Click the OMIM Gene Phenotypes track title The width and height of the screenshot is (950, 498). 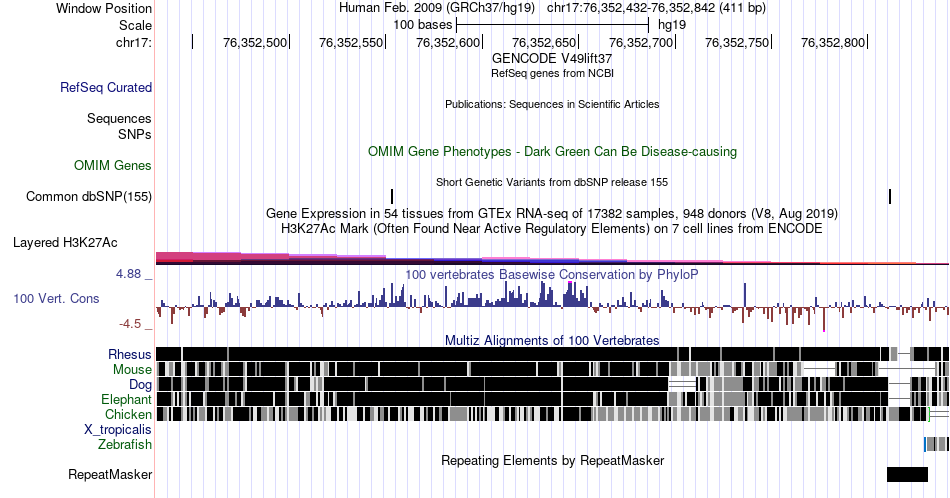pyautogui.click(x=552, y=151)
